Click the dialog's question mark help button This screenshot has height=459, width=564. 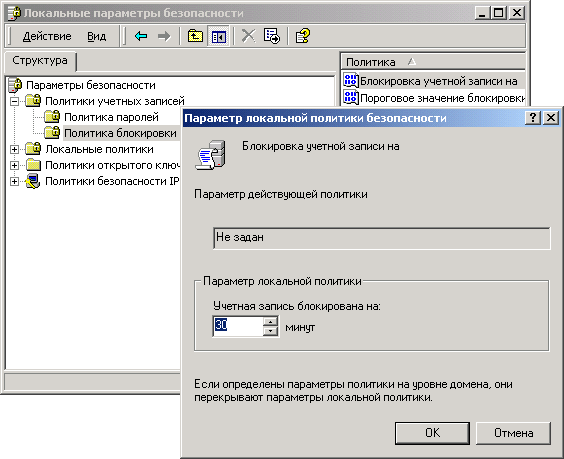533,118
